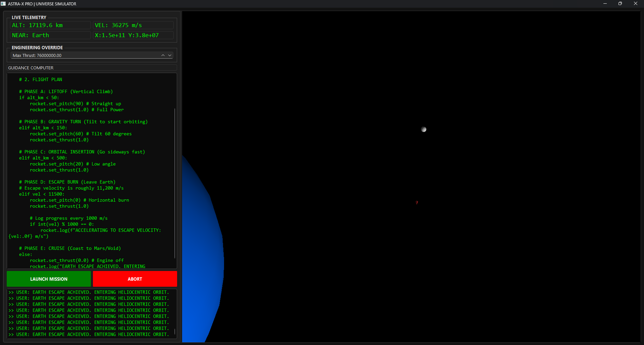Click 'rocket.set_pitch(20) # Low angle' line

tap(73, 164)
